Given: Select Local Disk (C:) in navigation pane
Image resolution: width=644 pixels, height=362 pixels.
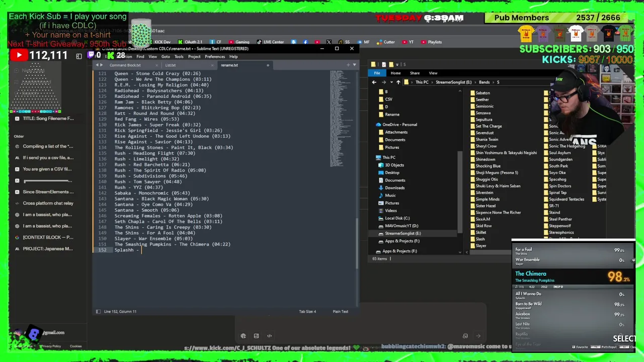Looking at the screenshot, I should pyautogui.click(x=397, y=218).
